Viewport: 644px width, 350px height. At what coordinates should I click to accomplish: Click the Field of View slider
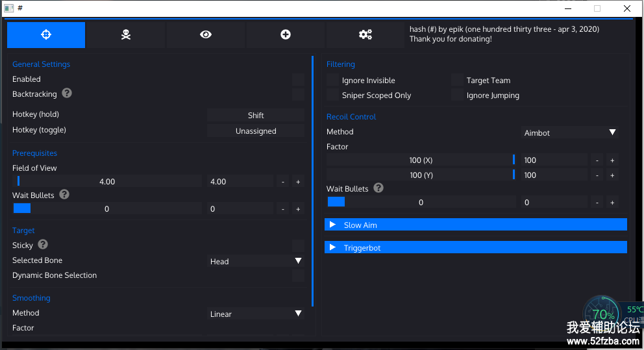107,182
